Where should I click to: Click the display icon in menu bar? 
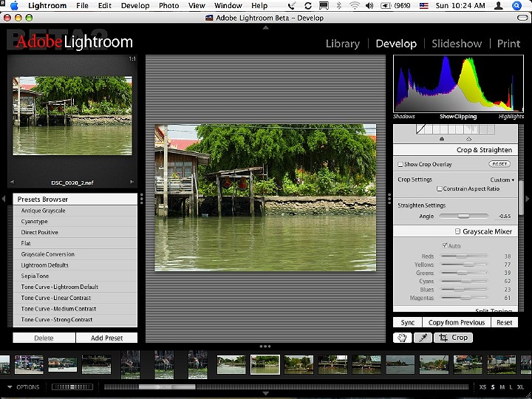324,5
